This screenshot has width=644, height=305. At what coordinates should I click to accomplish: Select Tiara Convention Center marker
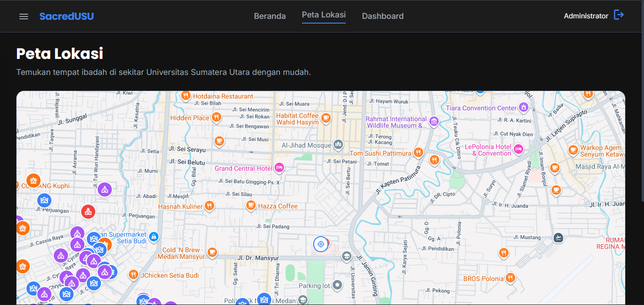point(523,107)
